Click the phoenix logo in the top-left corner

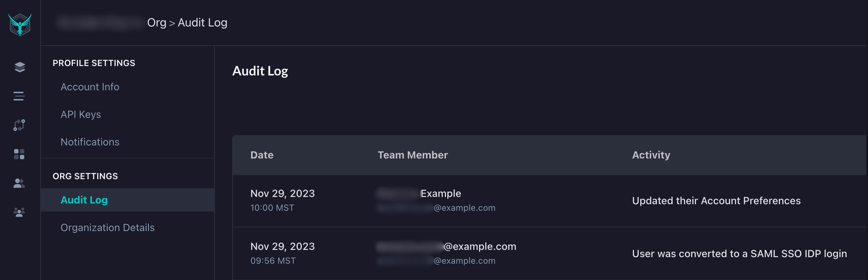click(20, 22)
